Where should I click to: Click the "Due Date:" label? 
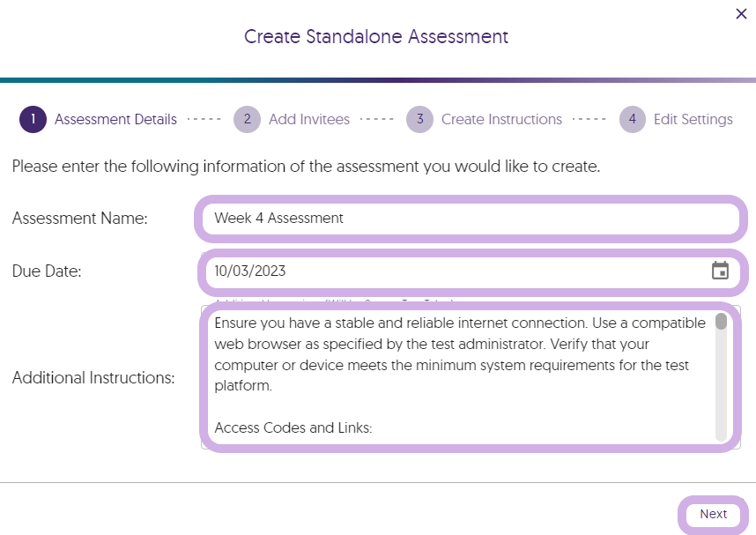coord(47,271)
